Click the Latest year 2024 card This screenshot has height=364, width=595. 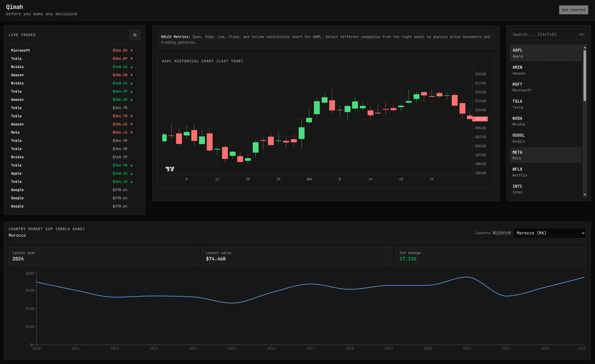pos(104,256)
